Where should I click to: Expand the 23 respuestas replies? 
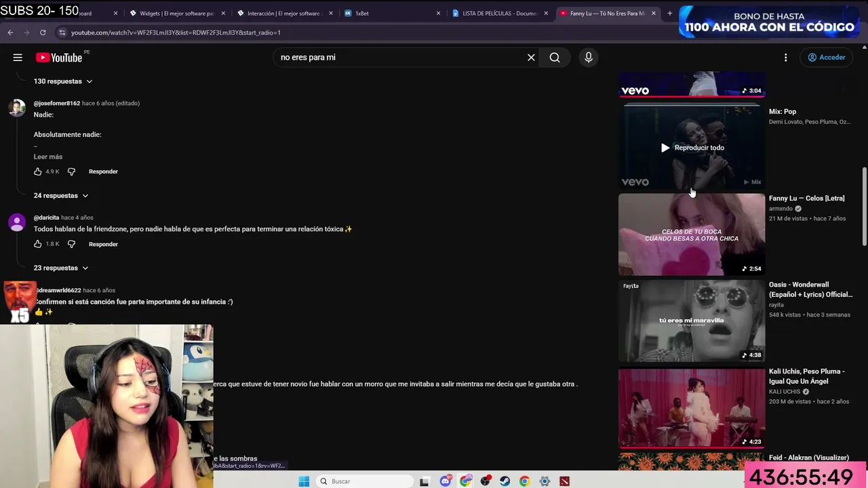click(61, 268)
